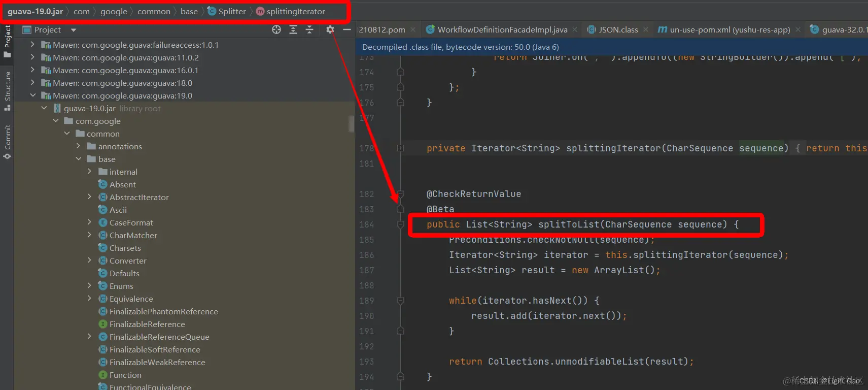
Task: Collapse Maven guava:19.0 library node
Action: pyautogui.click(x=32, y=95)
